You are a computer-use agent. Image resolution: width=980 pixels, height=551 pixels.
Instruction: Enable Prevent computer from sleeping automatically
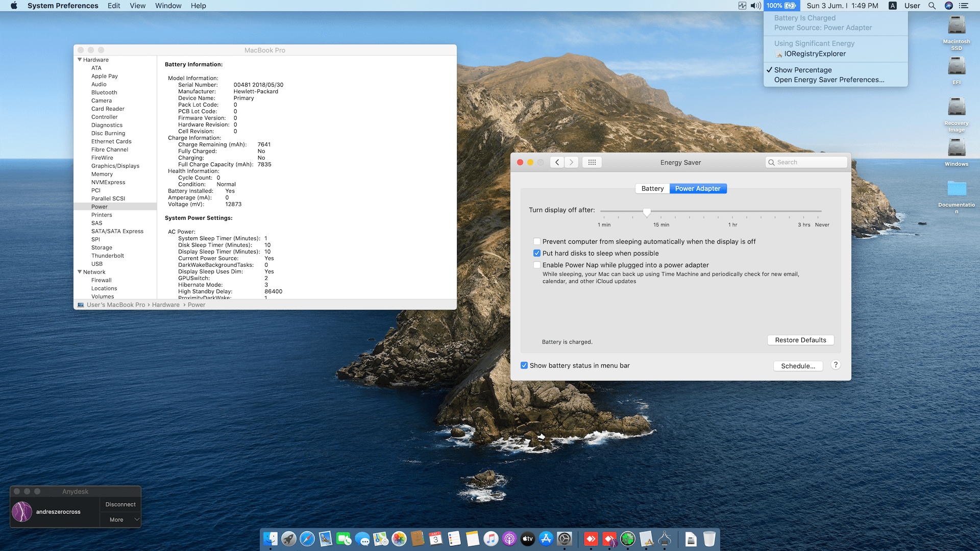(x=537, y=241)
